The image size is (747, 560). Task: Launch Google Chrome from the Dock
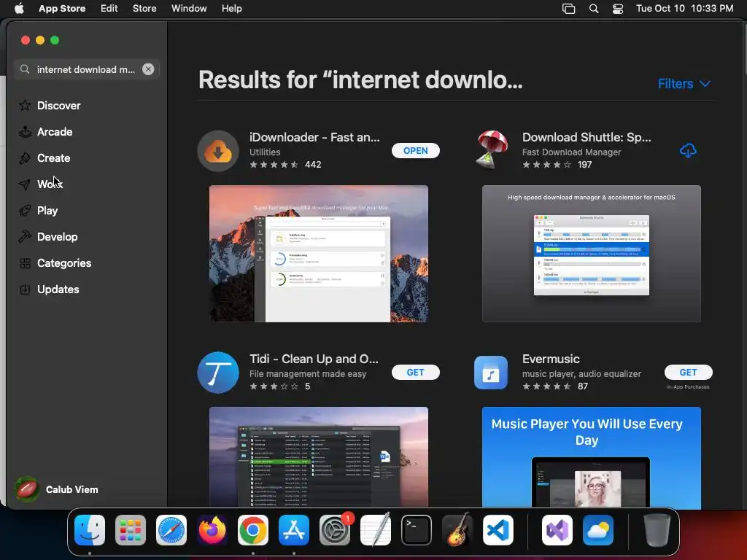pyautogui.click(x=253, y=530)
